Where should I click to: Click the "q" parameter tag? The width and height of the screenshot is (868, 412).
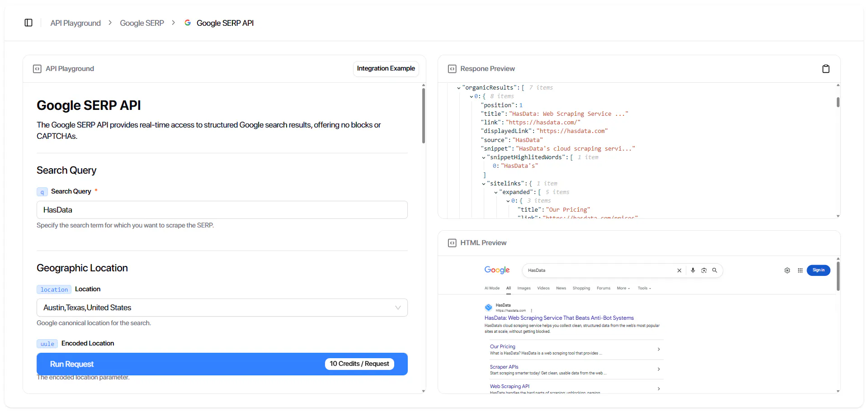42,192
